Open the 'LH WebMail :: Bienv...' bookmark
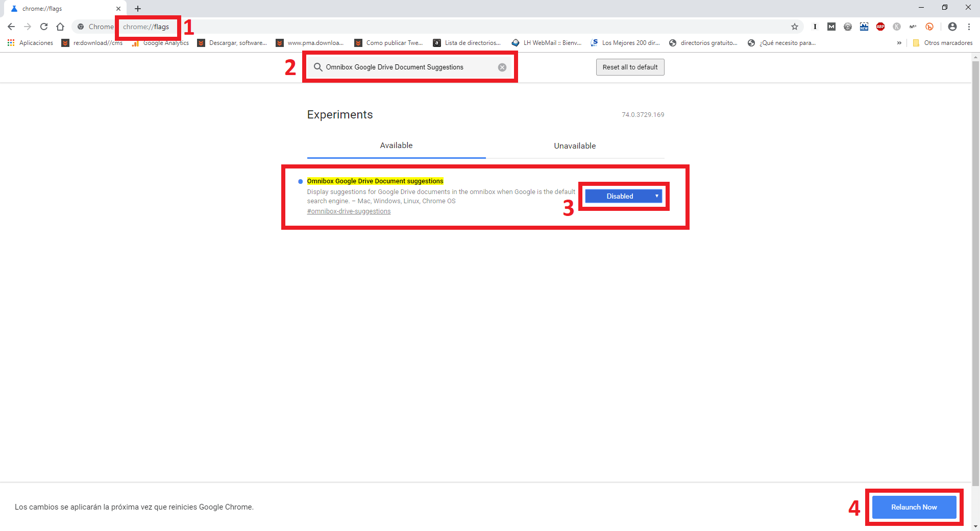 click(547, 43)
